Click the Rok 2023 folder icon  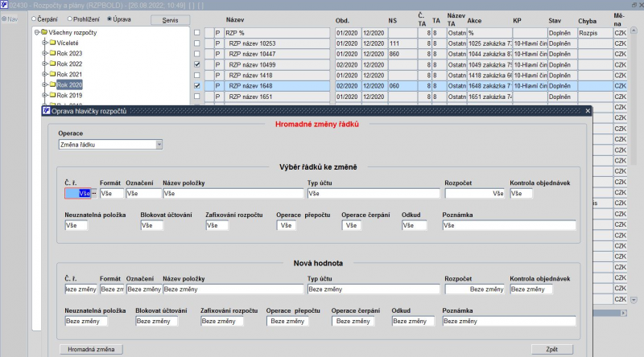(x=52, y=53)
